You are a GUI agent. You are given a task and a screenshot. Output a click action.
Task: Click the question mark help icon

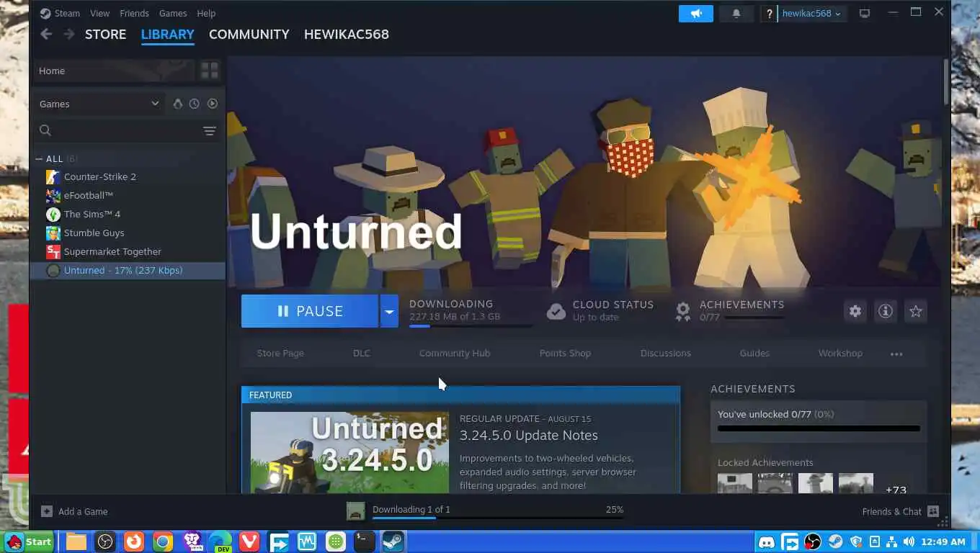(x=770, y=13)
